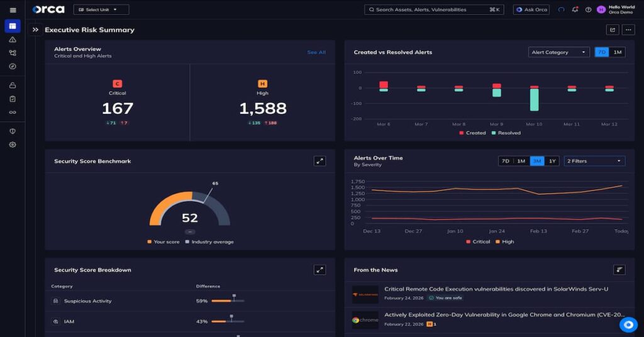The width and height of the screenshot is (644, 337).
Task: Open the Alert Category dropdown
Action: [558, 52]
